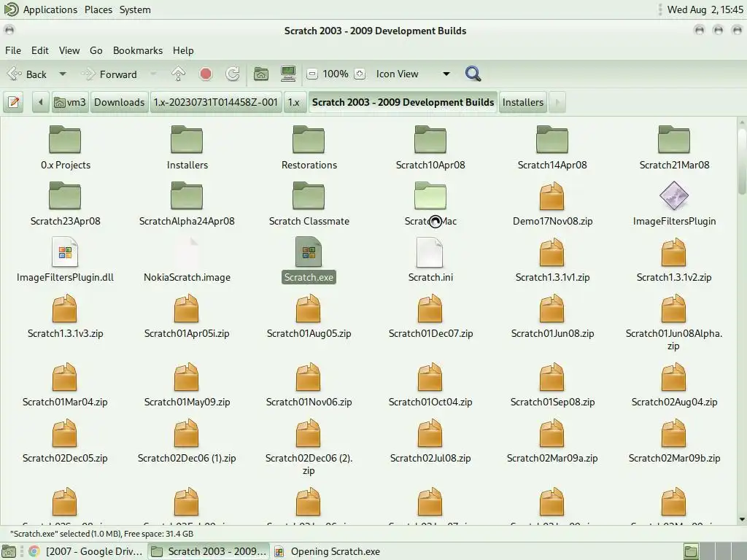This screenshot has width=747, height=560.
Task: Reset zoom via the 100% label
Action: point(336,74)
